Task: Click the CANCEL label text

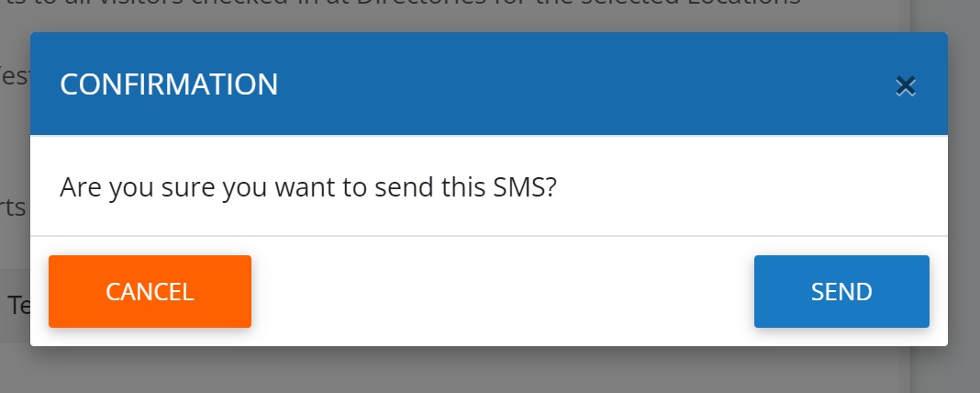Action: (150, 292)
